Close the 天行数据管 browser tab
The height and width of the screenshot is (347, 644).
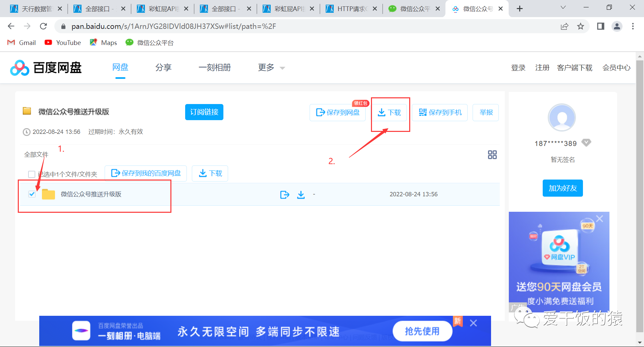[x=60, y=9]
